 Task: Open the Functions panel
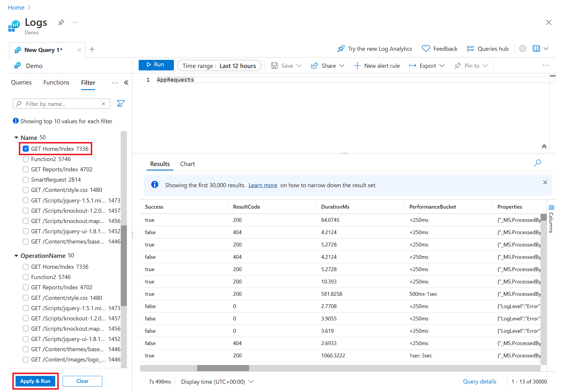click(56, 82)
